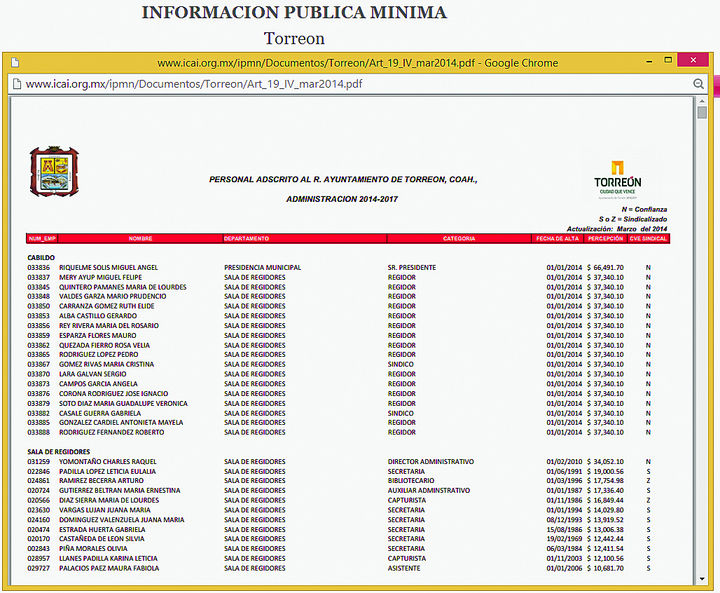Click the zoom magnifier icon in address bar
This screenshot has width=720, height=593.
[698, 84]
